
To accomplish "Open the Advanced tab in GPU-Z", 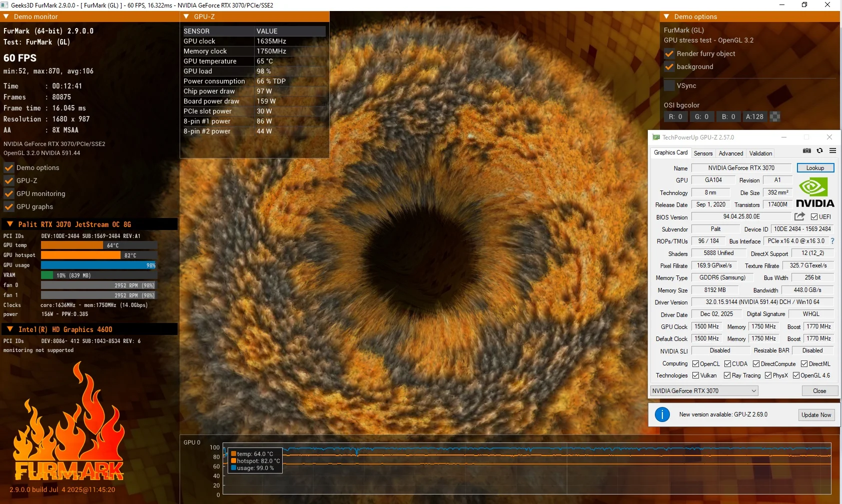I will tap(731, 153).
